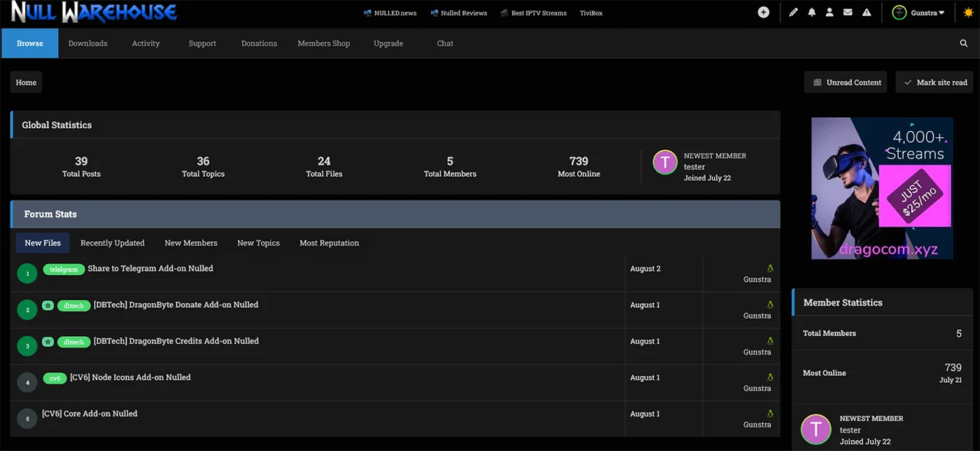Switch to the Recently Updated tab

point(113,243)
